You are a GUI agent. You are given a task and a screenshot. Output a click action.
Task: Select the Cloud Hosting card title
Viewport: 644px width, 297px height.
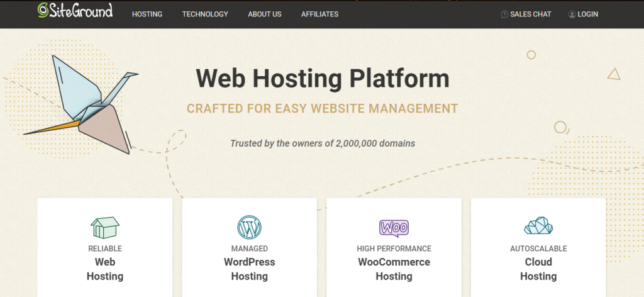(x=538, y=269)
